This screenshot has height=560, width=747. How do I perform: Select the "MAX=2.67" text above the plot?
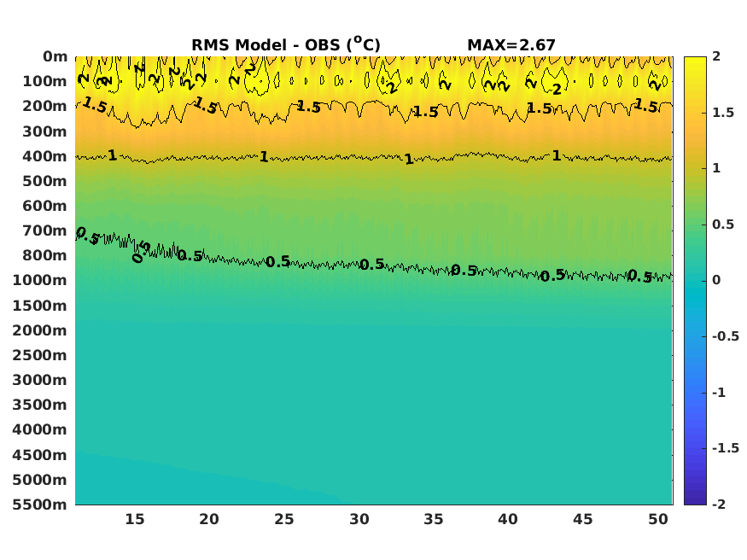[x=511, y=45]
